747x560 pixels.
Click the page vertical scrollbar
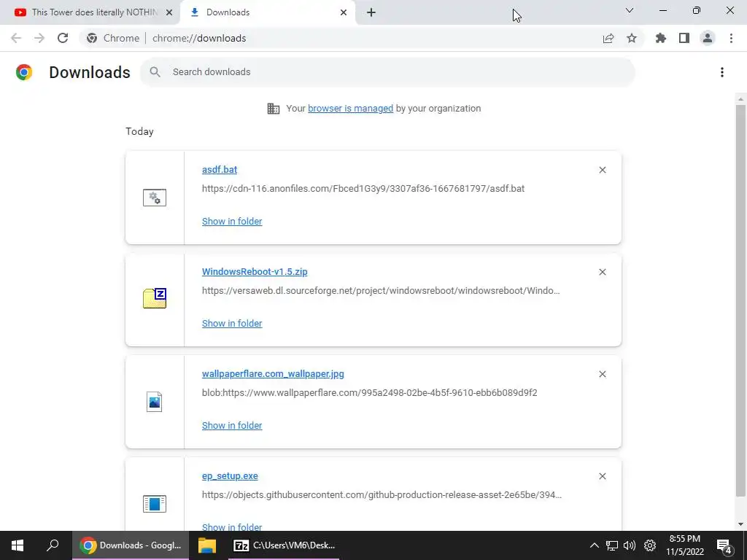coord(740,300)
